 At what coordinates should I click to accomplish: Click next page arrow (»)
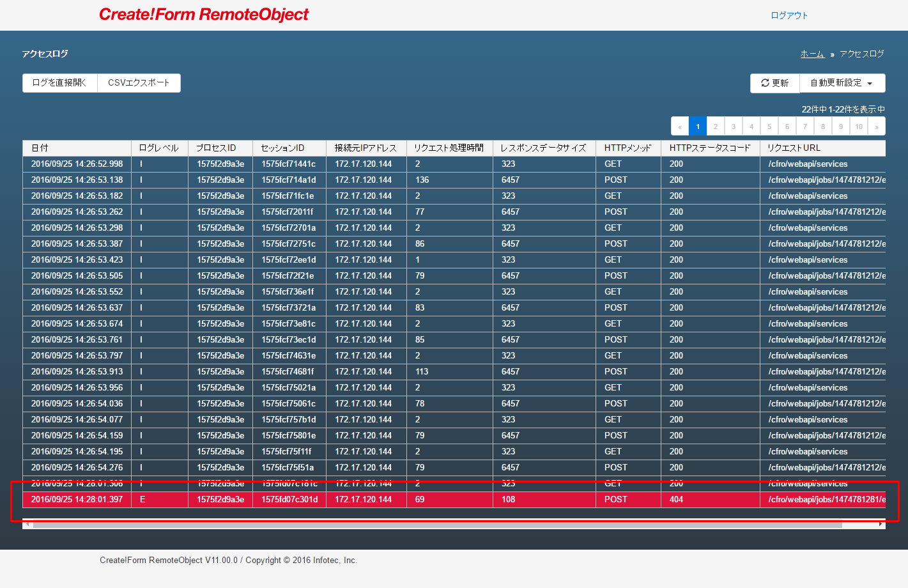[877, 127]
